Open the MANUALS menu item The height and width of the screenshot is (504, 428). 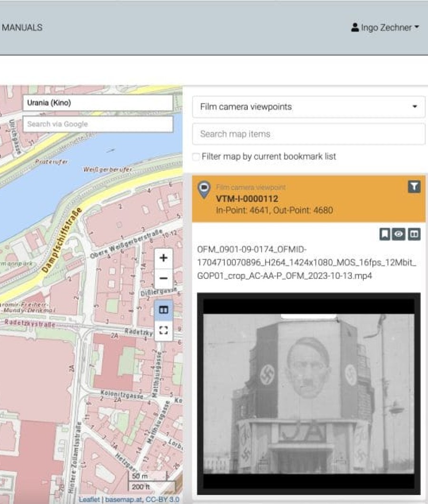(22, 27)
